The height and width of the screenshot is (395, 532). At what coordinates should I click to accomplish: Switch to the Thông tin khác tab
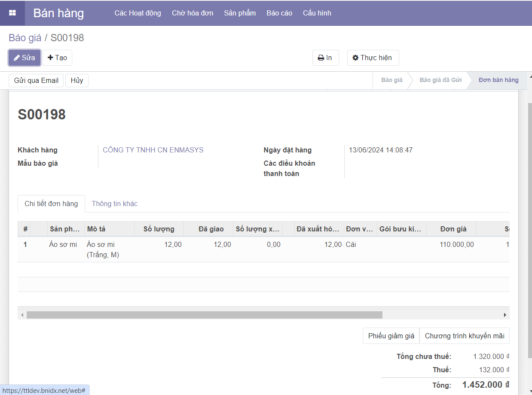(x=115, y=204)
